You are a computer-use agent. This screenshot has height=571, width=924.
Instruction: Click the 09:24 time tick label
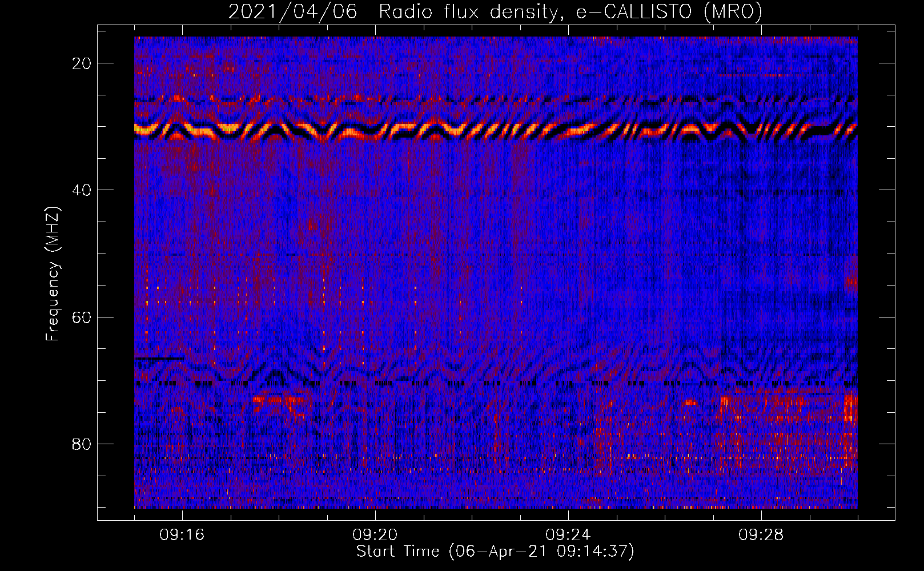point(568,535)
